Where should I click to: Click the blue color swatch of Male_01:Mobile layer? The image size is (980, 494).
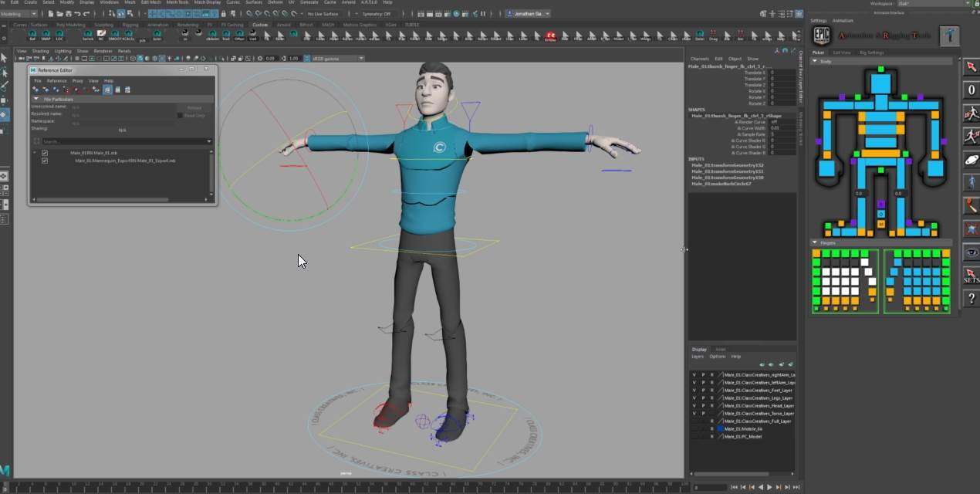point(721,428)
